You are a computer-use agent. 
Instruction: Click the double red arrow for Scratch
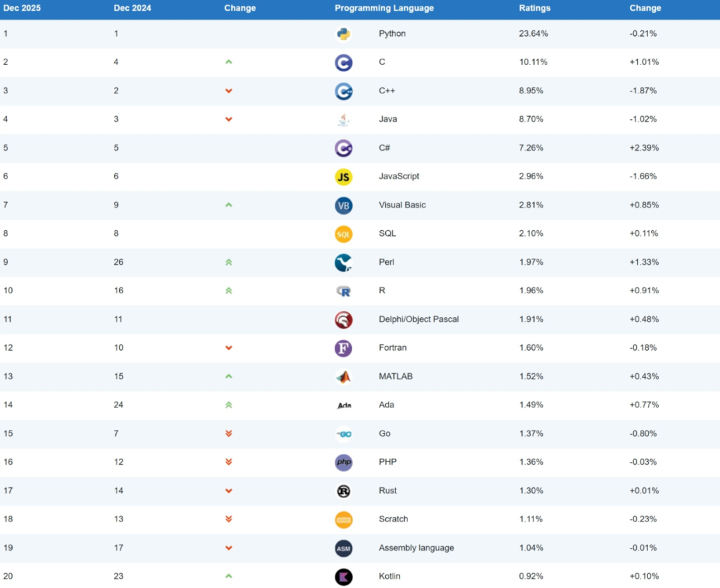229,519
